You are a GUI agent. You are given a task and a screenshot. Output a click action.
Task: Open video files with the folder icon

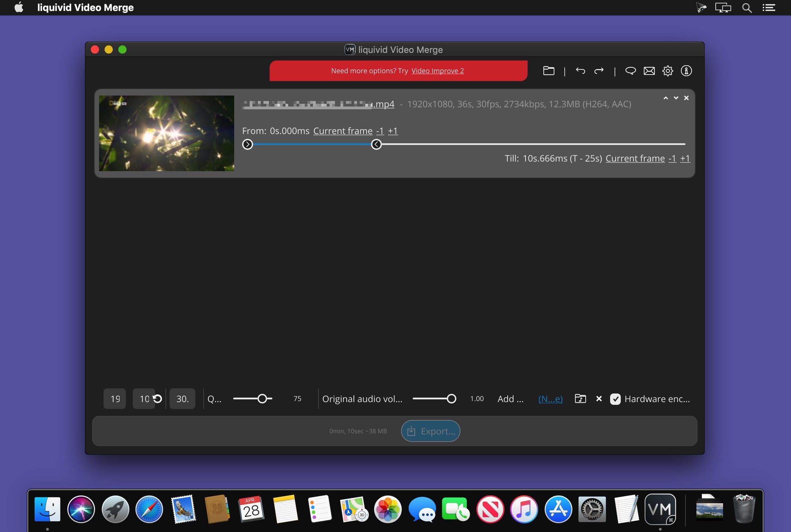click(x=549, y=71)
